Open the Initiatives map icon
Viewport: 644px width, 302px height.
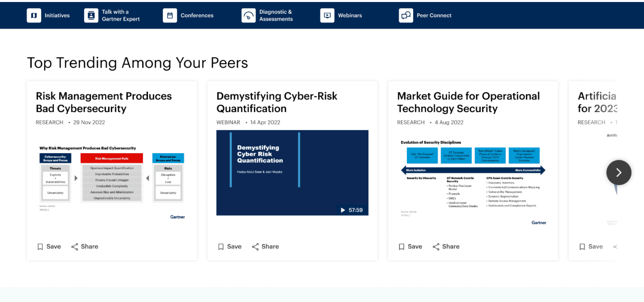[34, 15]
